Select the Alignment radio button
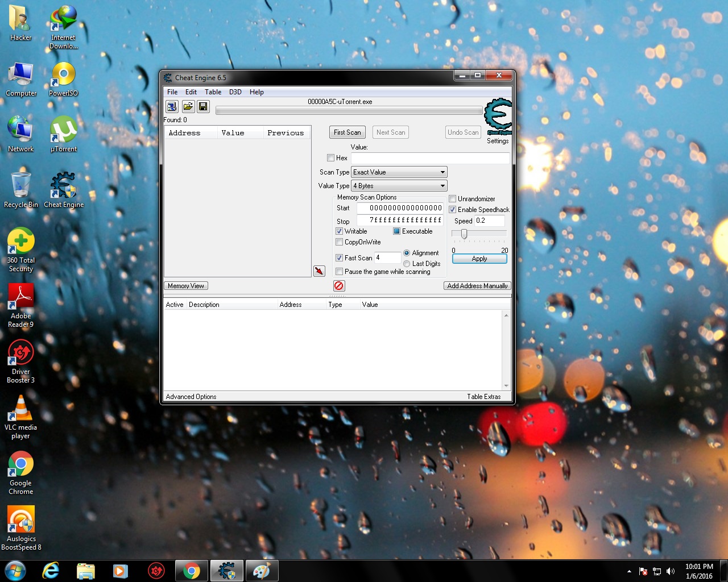 coord(407,253)
